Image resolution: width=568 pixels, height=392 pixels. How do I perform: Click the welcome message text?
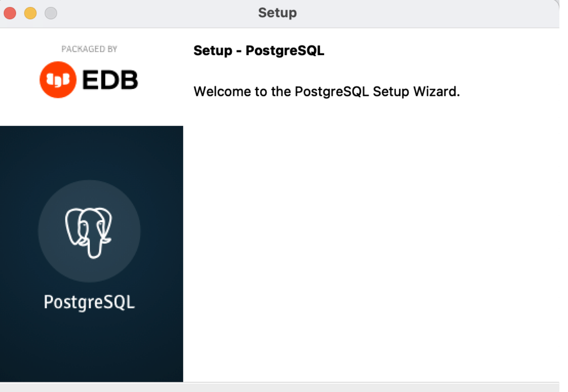(326, 91)
